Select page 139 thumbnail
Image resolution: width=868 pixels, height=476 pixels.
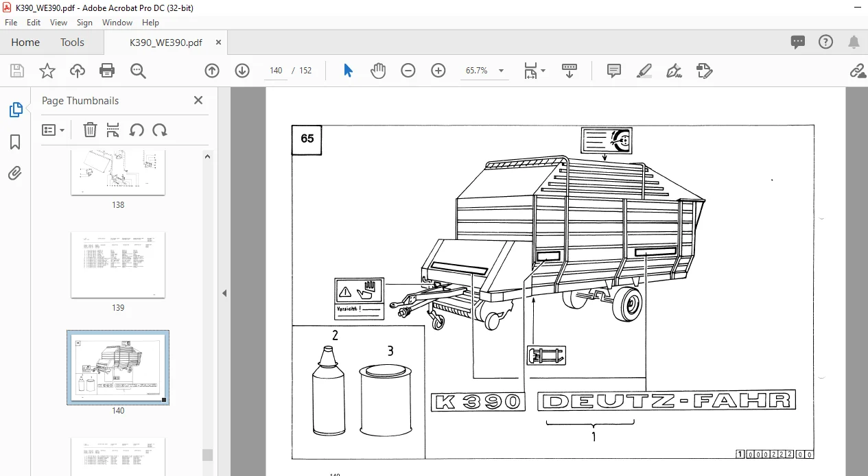(118, 265)
